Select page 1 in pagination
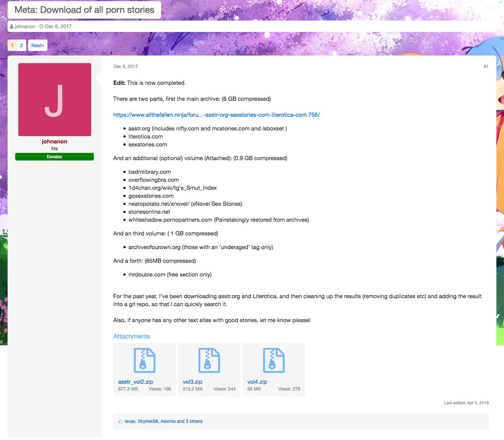Viewport: 504px width, 440px height. click(13, 46)
